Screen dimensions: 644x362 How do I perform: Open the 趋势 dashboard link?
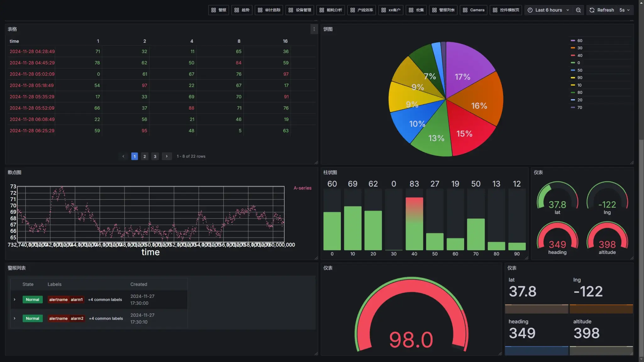pos(242,10)
